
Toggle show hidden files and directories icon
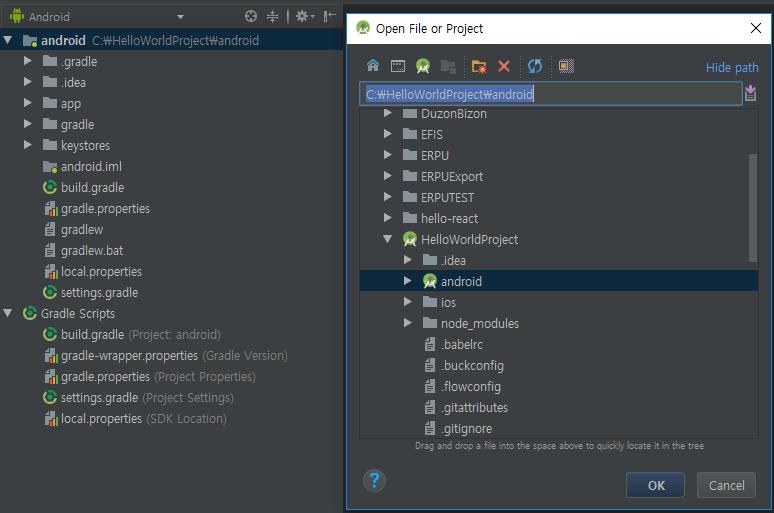[x=566, y=66]
